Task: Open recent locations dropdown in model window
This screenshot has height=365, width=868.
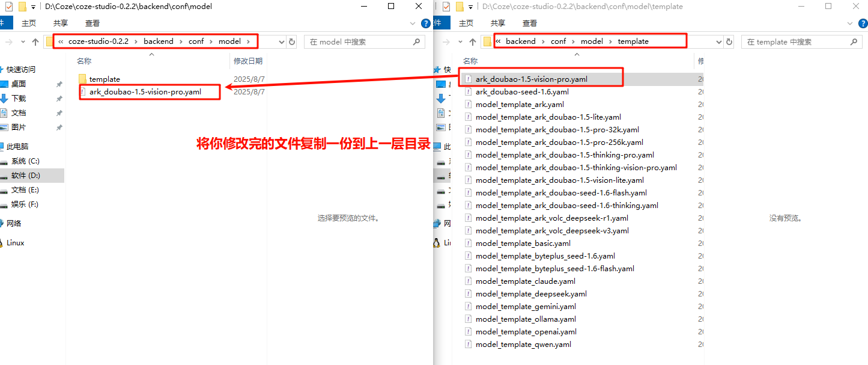Action: click(23, 42)
